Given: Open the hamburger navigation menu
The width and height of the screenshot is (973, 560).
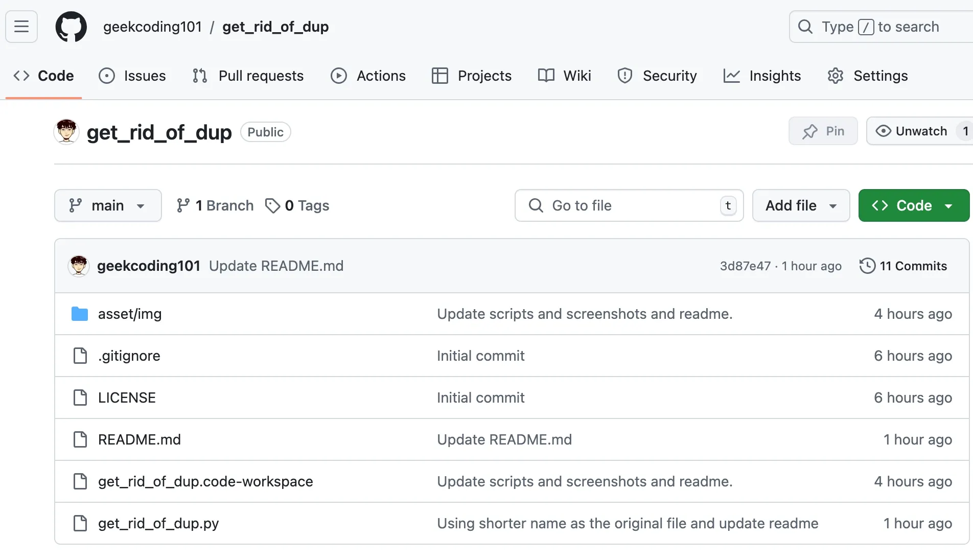Looking at the screenshot, I should (x=21, y=27).
